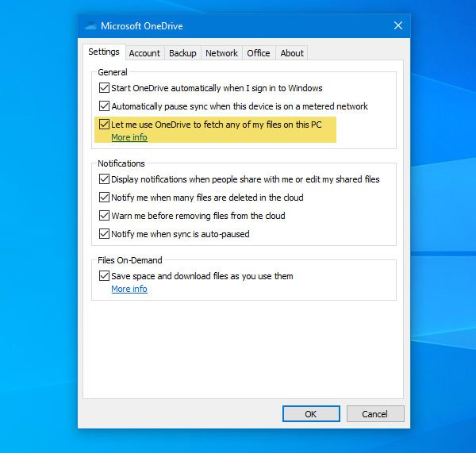476x453 pixels.
Task: Go to the Office tab
Action: (259, 53)
